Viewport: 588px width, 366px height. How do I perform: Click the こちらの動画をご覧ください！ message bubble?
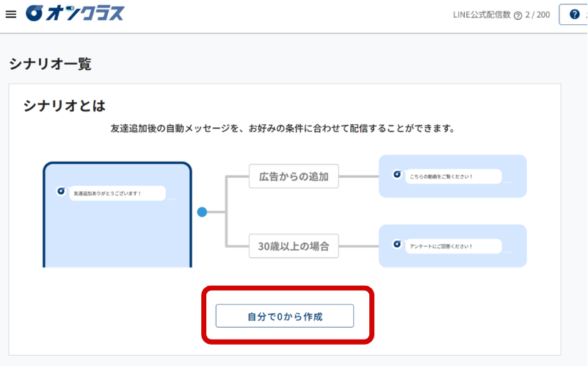click(x=453, y=176)
